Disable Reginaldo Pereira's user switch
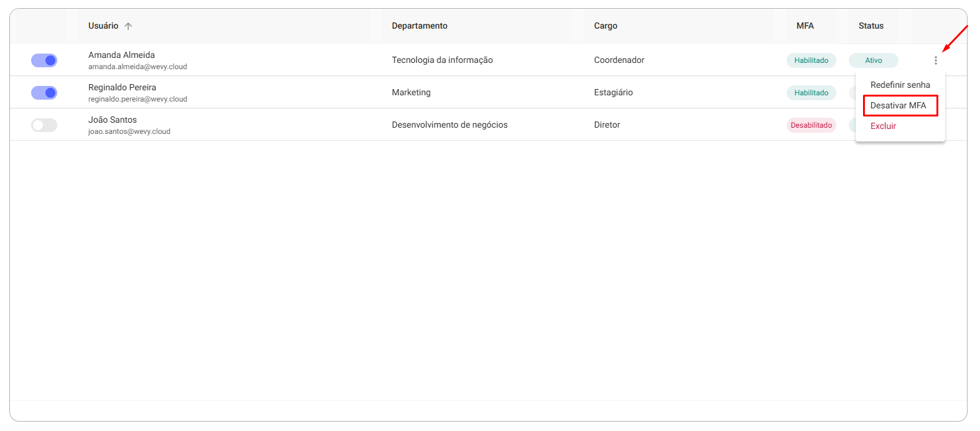The height and width of the screenshot is (431, 980). (x=44, y=93)
